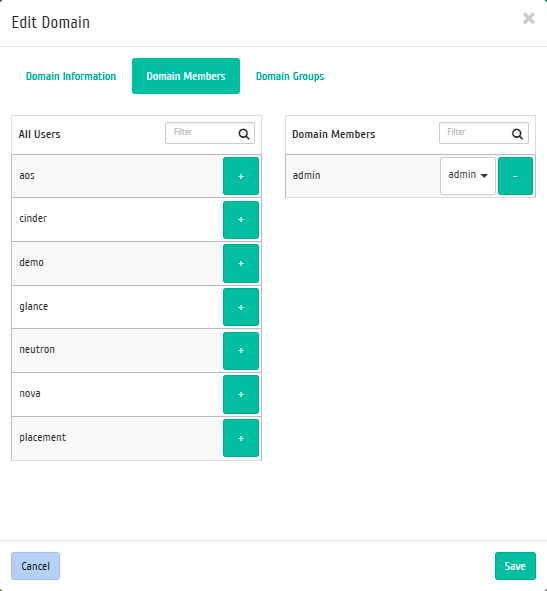This screenshot has height=591, width=547.
Task: Add the aos user to domain
Action: click(x=241, y=176)
